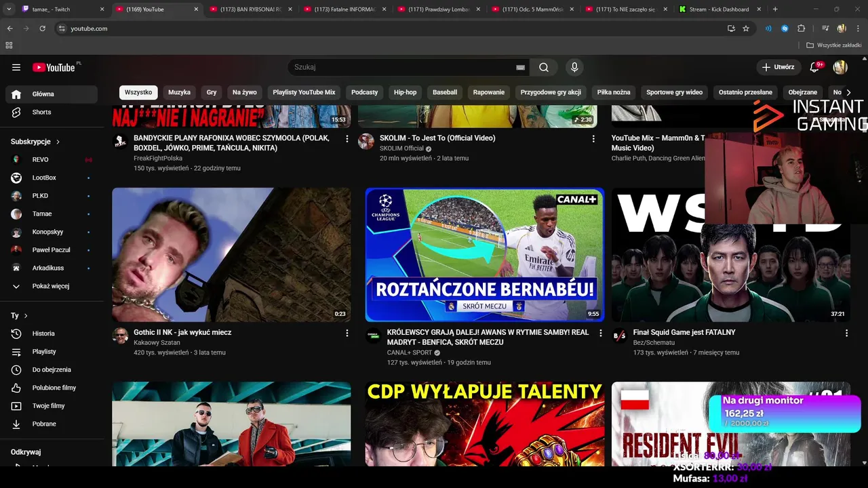Start voice search with microphone icon

pyautogui.click(x=574, y=67)
